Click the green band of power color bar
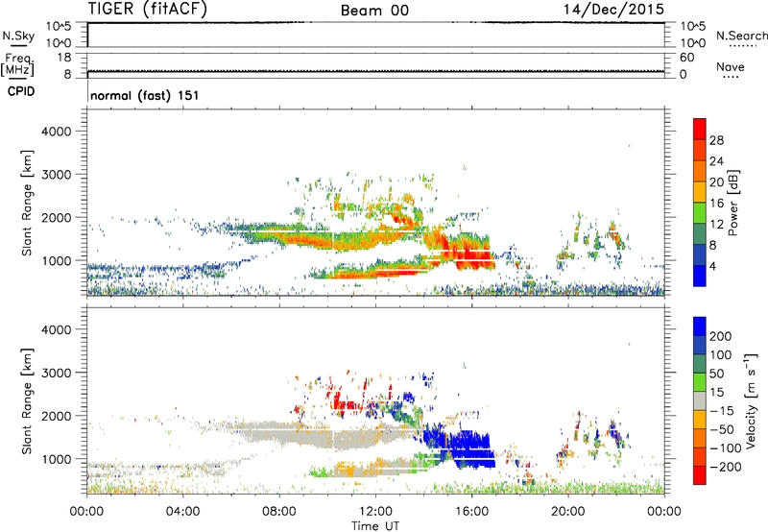Screen dimensions: 768x532 coord(700,212)
